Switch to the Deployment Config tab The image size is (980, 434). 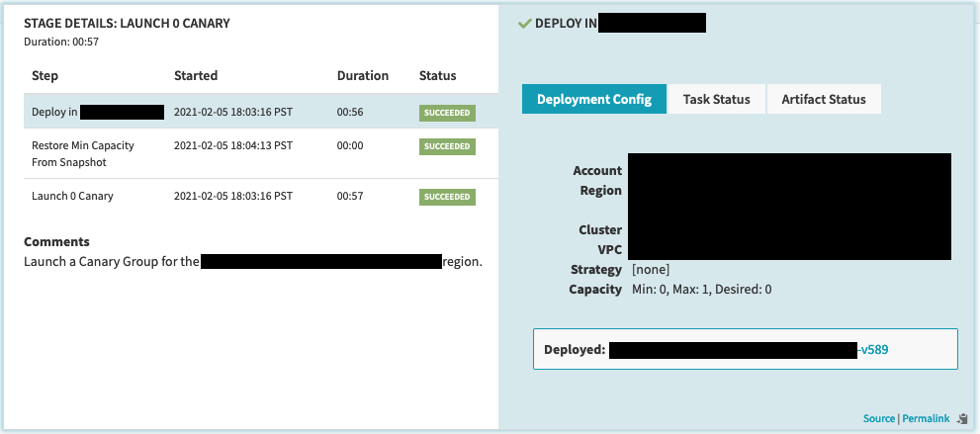coord(593,99)
